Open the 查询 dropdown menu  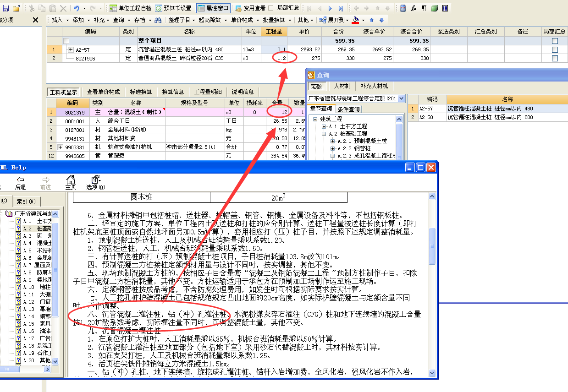coord(122,20)
